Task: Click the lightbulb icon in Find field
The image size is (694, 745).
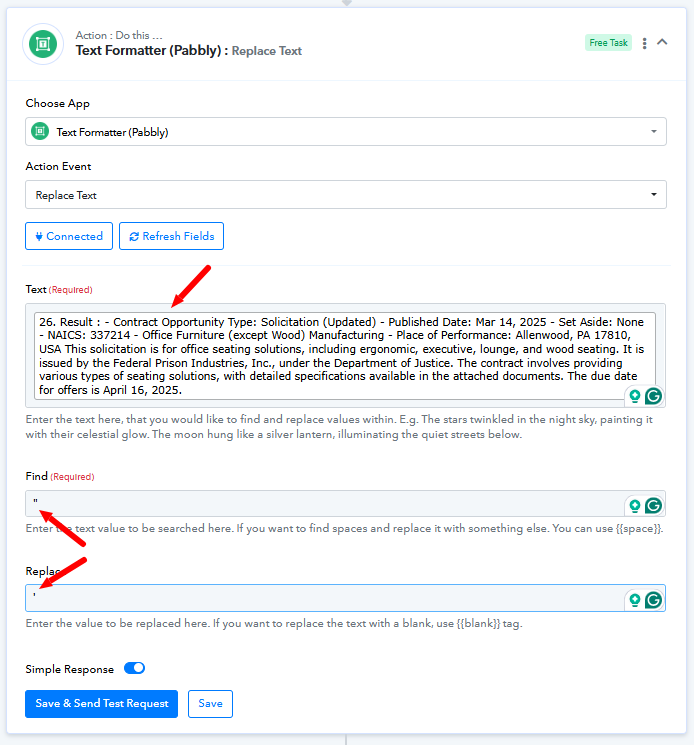Action: point(635,506)
